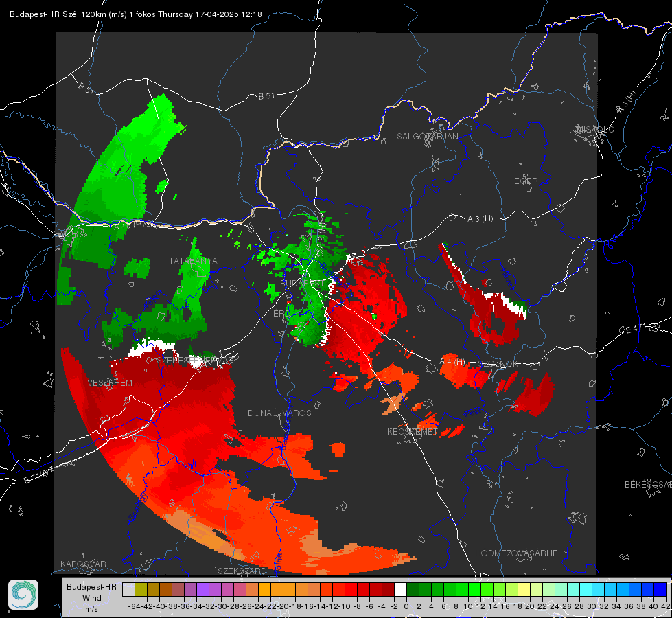The height and width of the screenshot is (618, 672).
Task: Pick the cyan swatch between 28 and 30
Action: pos(586,589)
